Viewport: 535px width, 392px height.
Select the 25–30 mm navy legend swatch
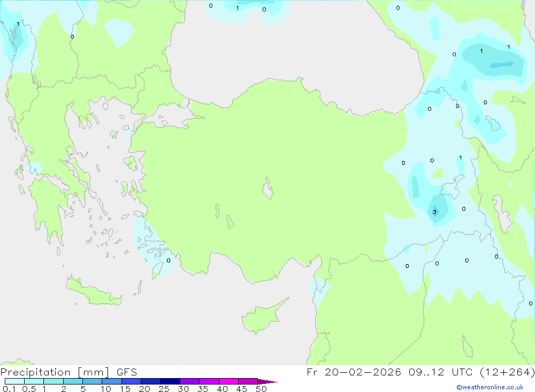(x=170, y=381)
